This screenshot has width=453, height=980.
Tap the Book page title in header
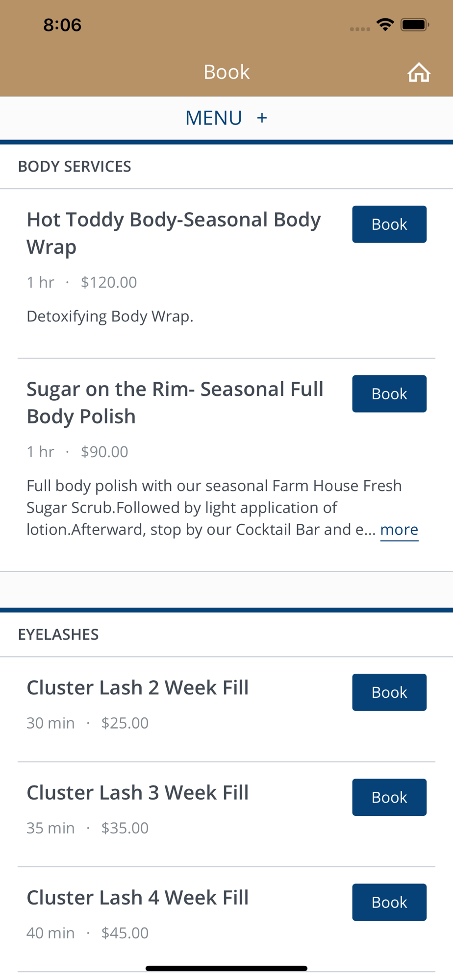[x=226, y=72]
